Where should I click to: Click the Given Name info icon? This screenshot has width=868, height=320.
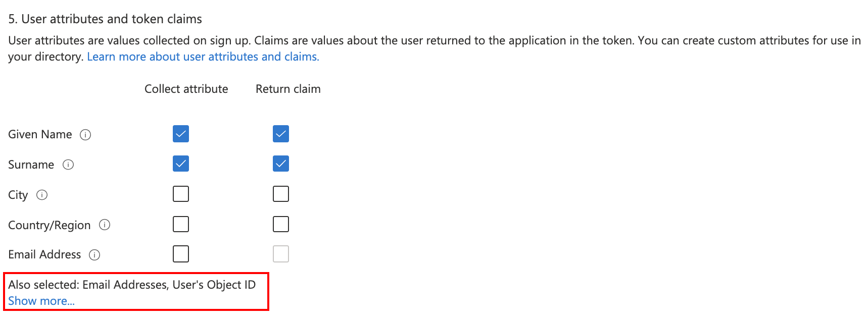tap(86, 134)
